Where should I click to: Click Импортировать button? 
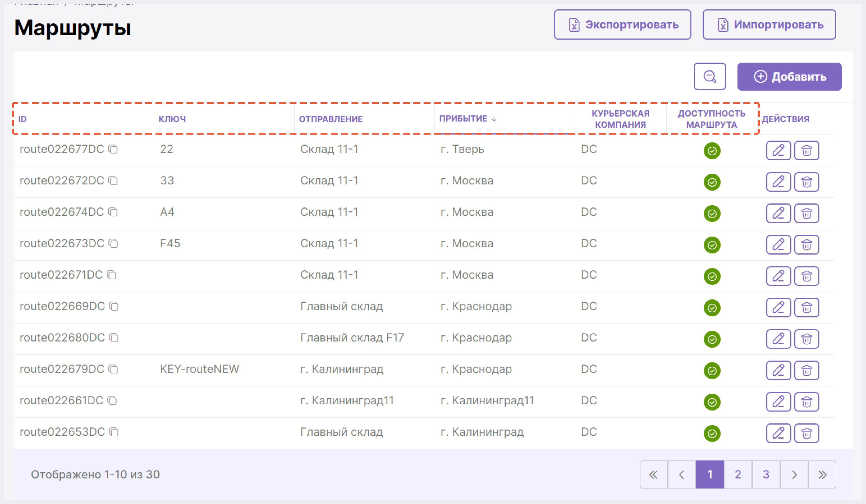[x=769, y=24]
